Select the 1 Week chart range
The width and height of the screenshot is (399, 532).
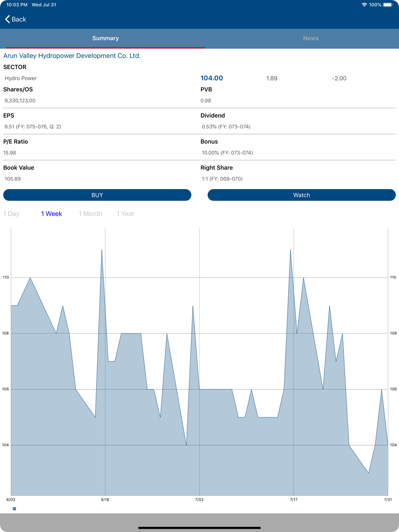51,214
